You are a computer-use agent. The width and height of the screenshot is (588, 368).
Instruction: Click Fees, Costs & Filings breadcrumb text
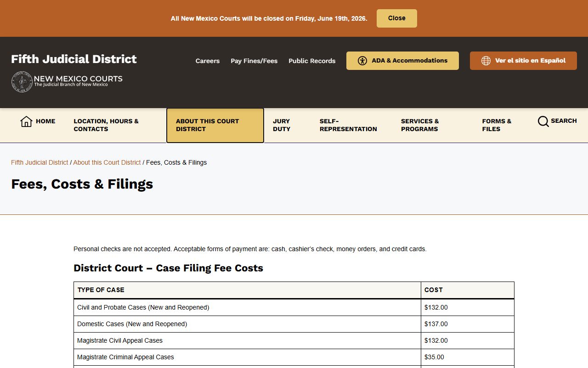(176, 162)
